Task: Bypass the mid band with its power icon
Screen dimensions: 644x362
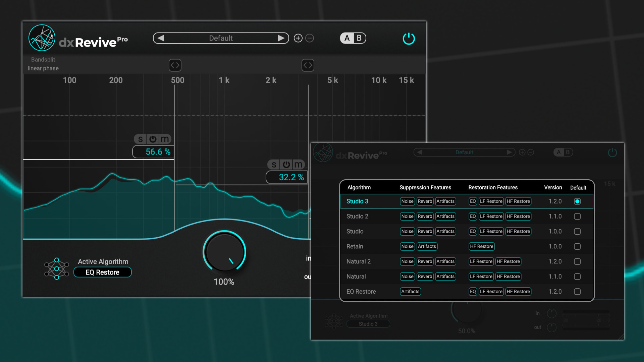Action: pos(286,165)
